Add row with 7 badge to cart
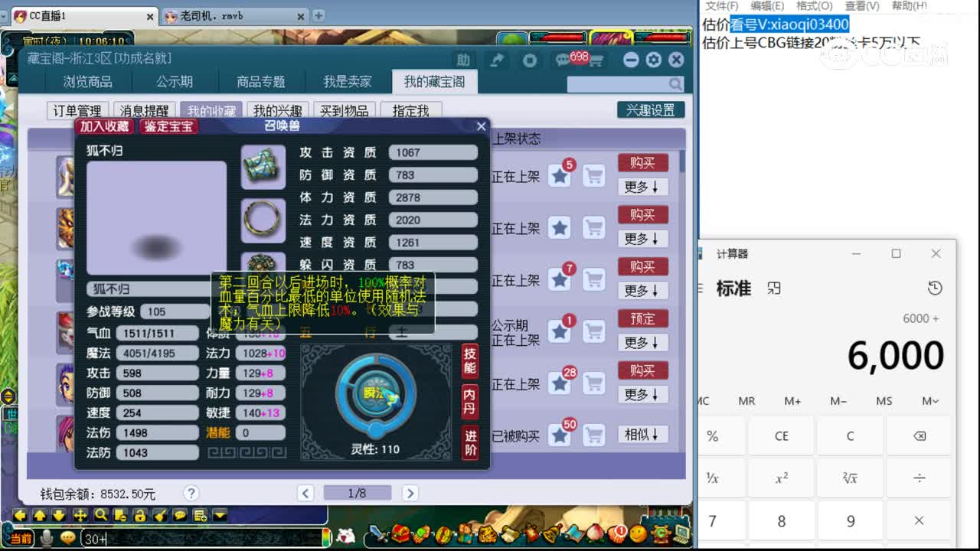The image size is (980, 551). click(593, 280)
